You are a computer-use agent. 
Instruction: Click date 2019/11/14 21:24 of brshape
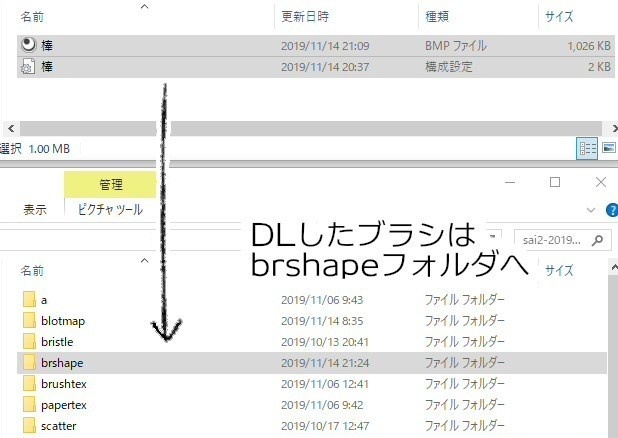(325, 363)
